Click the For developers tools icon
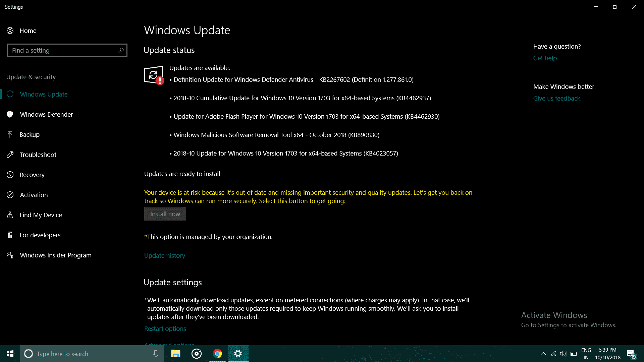Image resolution: width=644 pixels, height=362 pixels. (10, 235)
